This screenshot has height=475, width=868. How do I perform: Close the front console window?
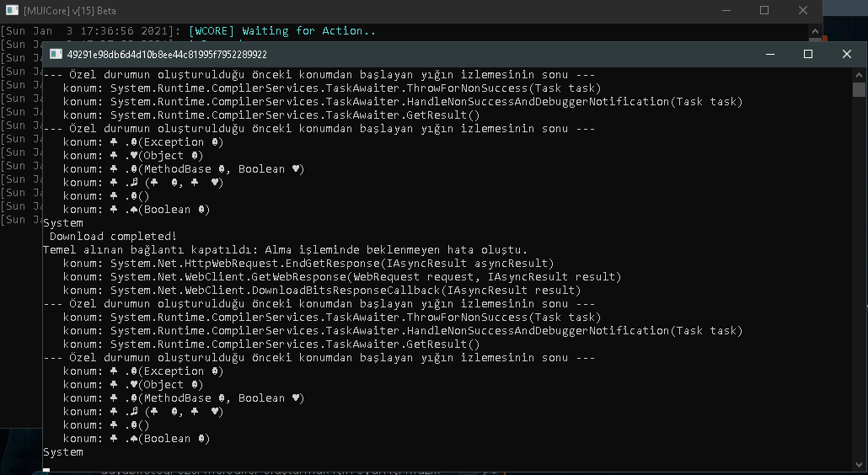[846, 54]
